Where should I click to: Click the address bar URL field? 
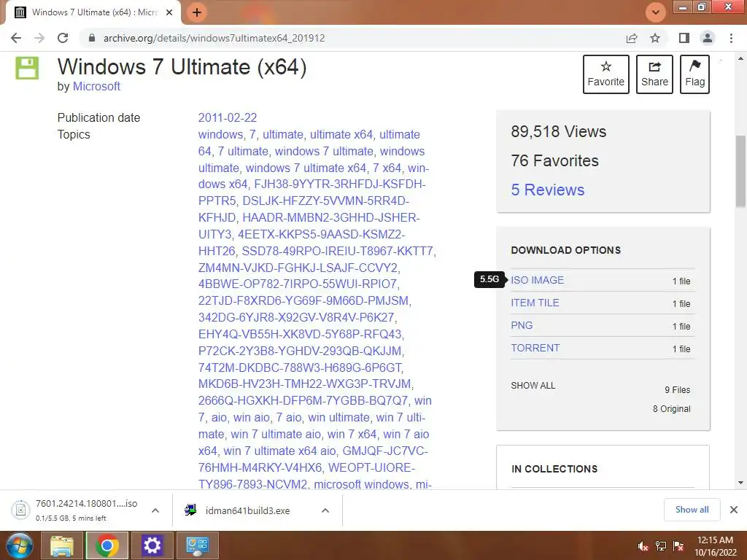[x=352, y=38]
